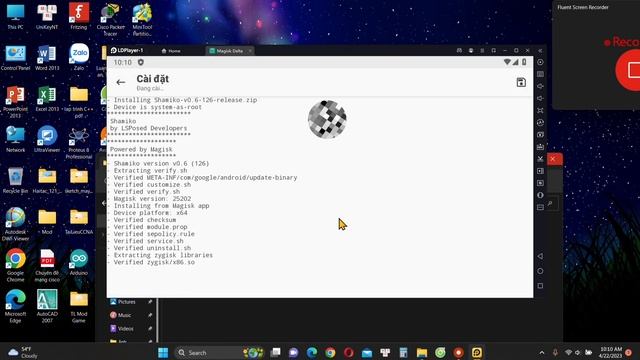Select the Recycle Bin desktop icon
This screenshot has width=640, height=360.
pyautogui.click(x=15, y=180)
